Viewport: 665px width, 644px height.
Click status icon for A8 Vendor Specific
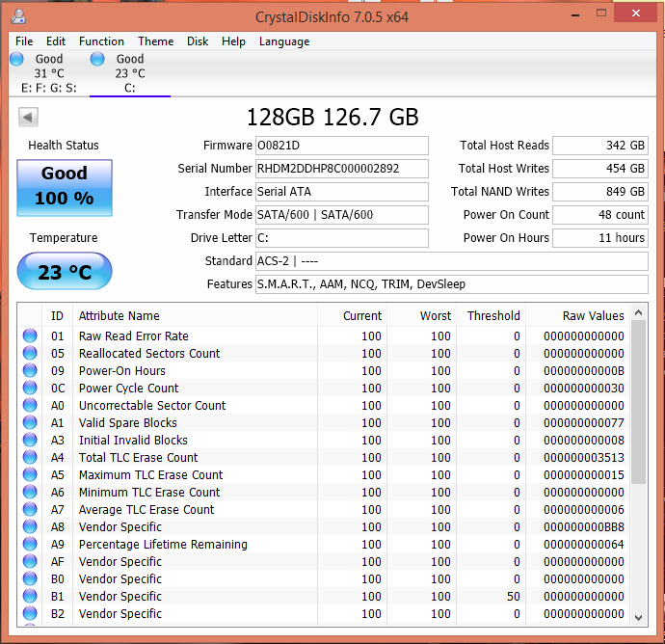pyautogui.click(x=30, y=527)
